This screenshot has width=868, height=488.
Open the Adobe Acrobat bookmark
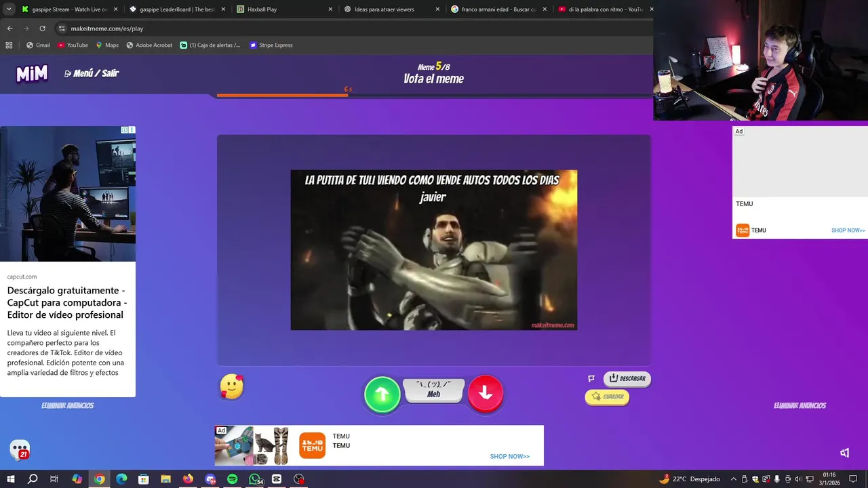(x=149, y=45)
